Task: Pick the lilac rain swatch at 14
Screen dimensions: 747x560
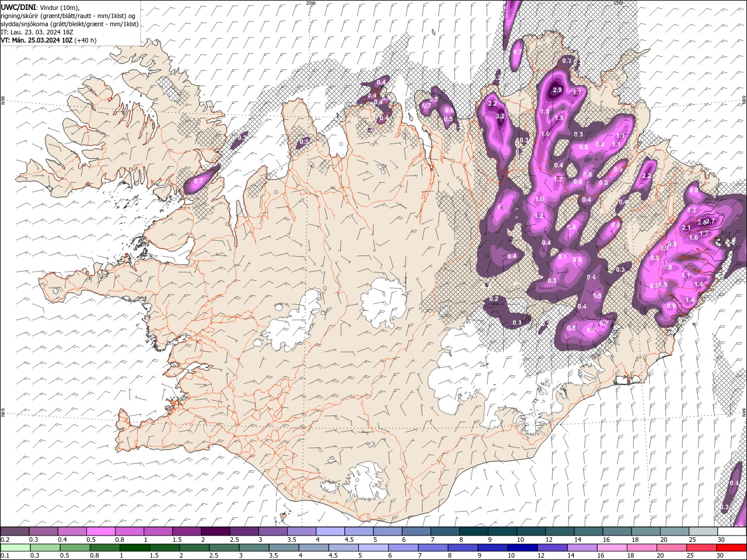Action: (582, 548)
